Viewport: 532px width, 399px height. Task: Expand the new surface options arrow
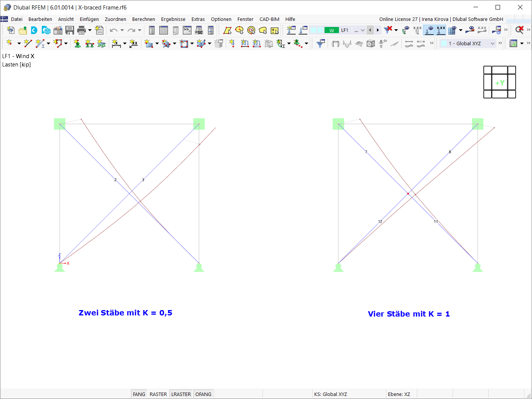[157, 43]
